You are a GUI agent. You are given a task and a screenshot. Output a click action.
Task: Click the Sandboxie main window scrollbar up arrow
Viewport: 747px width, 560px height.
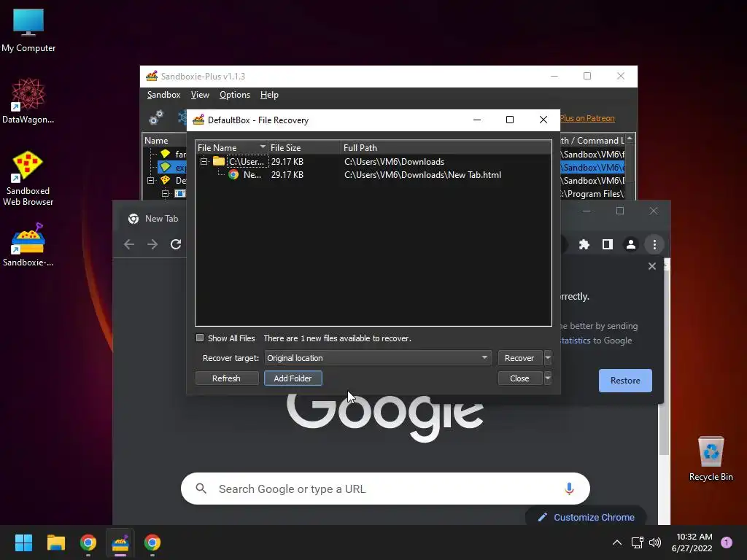pyautogui.click(x=630, y=139)
